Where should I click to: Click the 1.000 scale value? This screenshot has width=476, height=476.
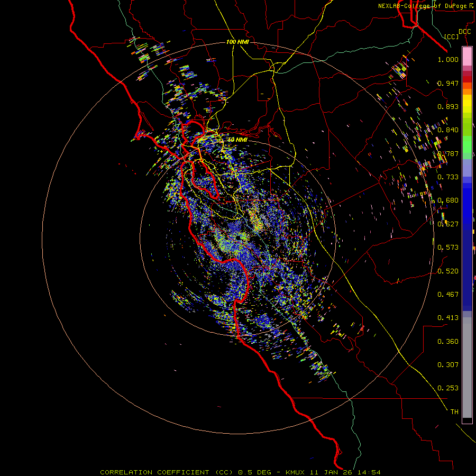448,59
